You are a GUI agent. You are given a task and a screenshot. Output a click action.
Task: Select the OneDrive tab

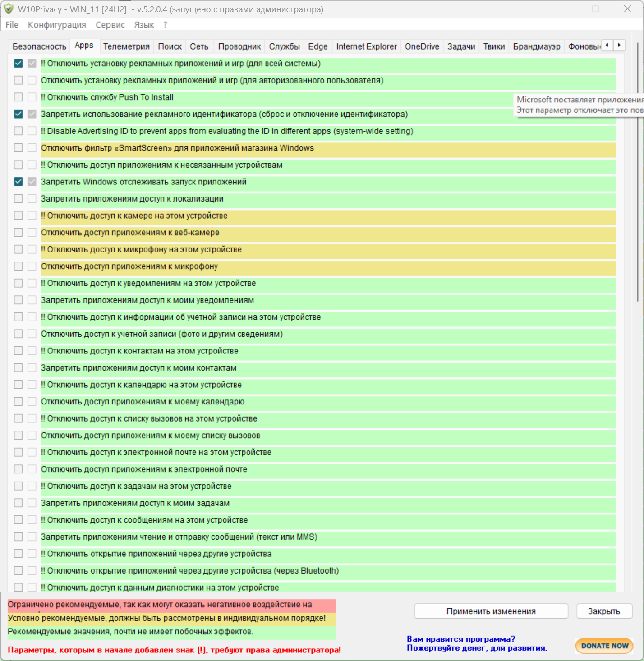(422, 46)
